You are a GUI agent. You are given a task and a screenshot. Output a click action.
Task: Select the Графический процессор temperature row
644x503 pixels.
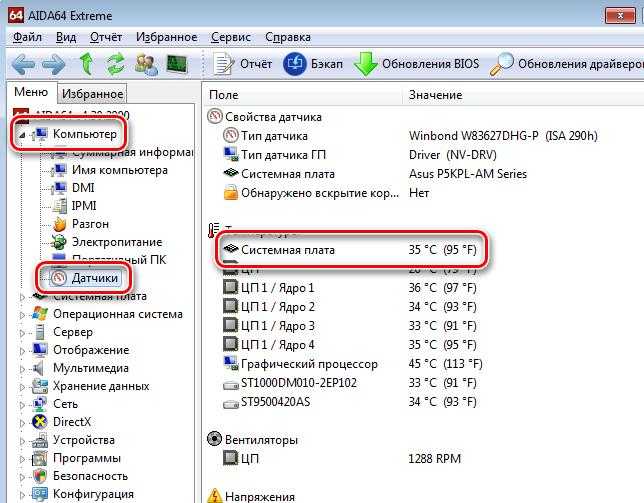353,364
